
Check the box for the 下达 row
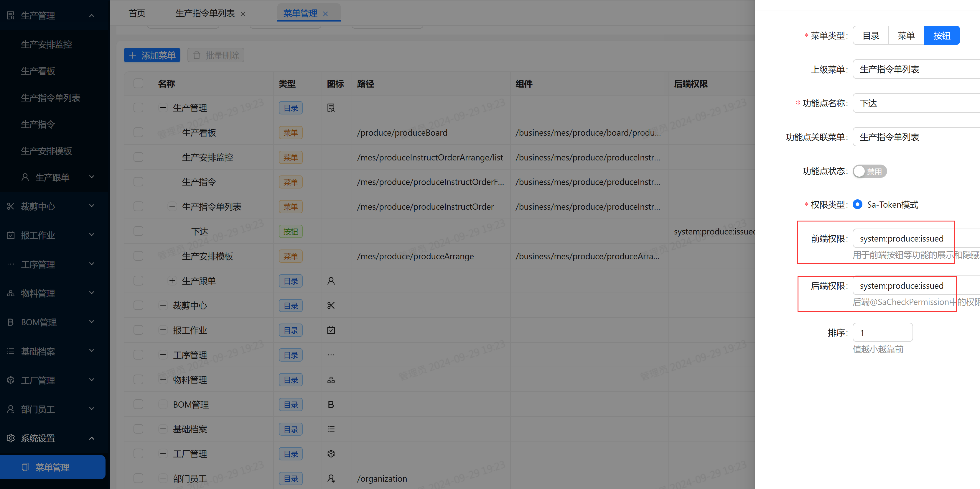click(x=139, y=231)
